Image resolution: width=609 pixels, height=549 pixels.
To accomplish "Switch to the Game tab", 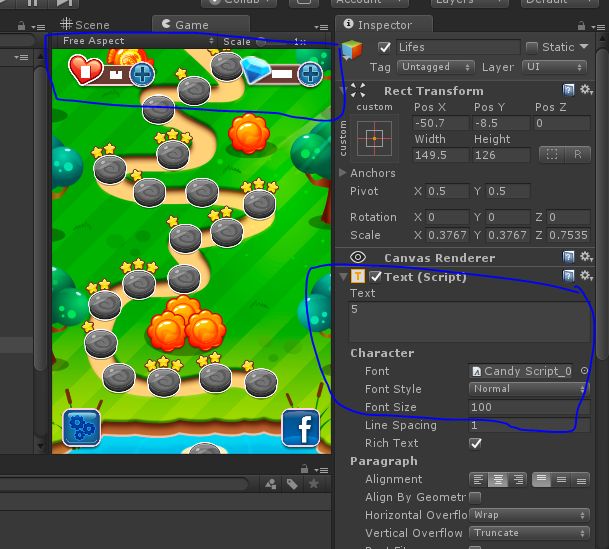I will [201, 24].
